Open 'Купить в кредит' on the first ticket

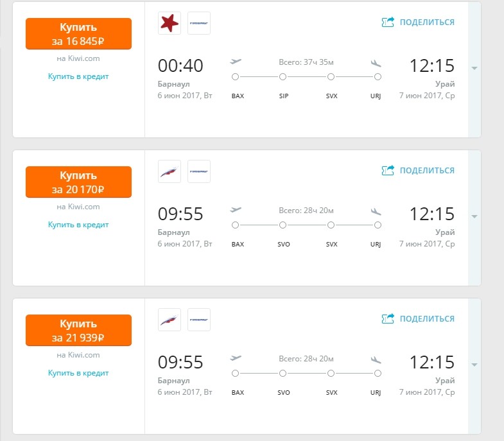78,76
